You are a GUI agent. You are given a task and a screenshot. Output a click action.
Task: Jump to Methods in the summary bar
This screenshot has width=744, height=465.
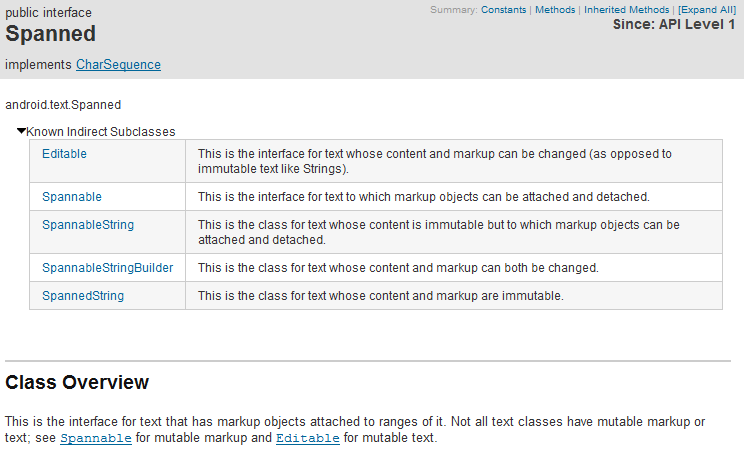coord(555,10)
